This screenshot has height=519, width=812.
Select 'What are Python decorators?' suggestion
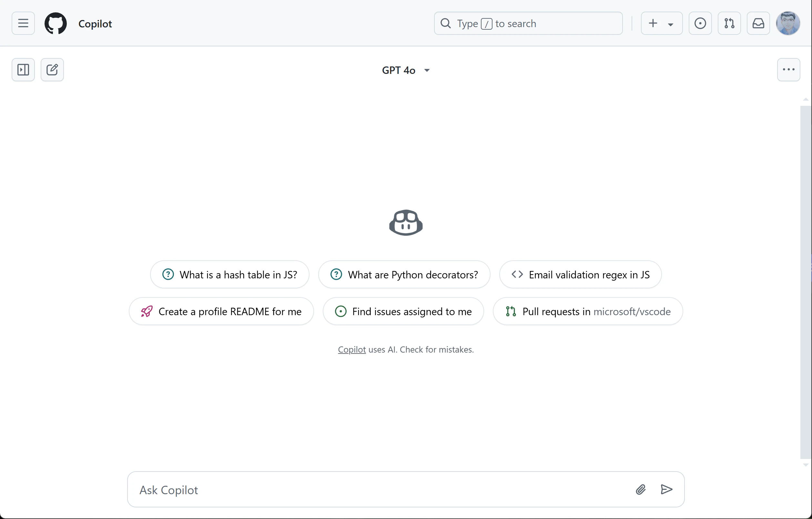[404, 274]
